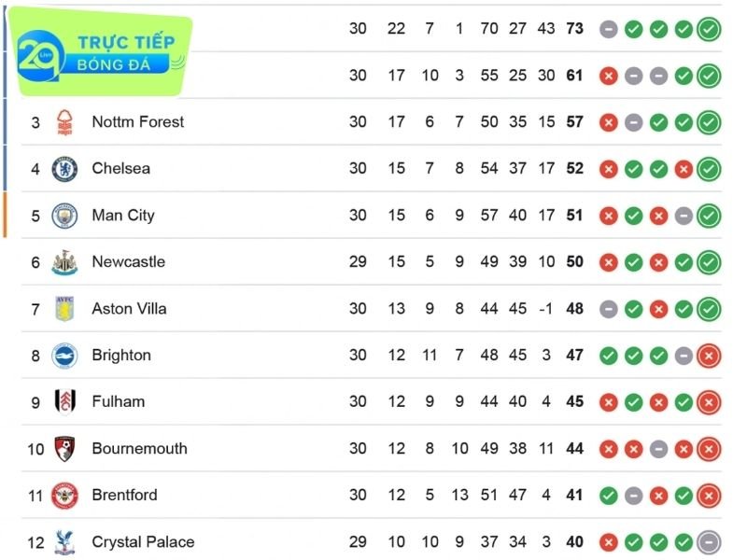This screenshot has height=560, width=747.
Task: Open the Crystal Palace team link
Action: [x=143, y=542]
